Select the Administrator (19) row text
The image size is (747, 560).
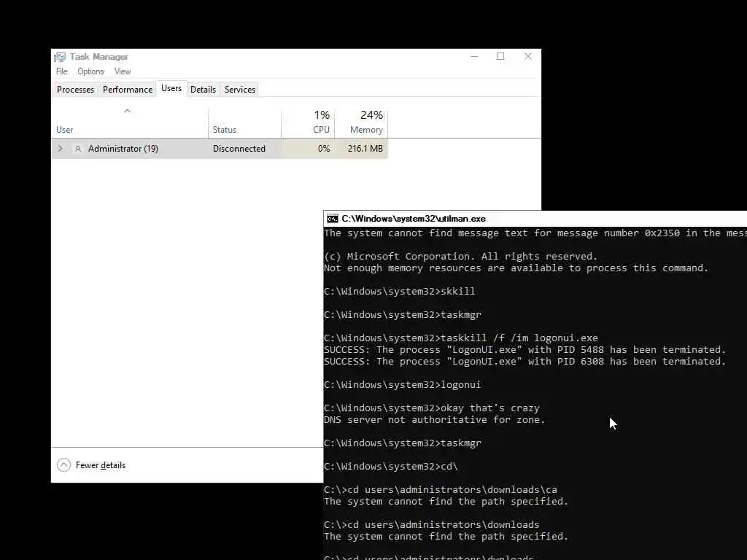point(123,149)
